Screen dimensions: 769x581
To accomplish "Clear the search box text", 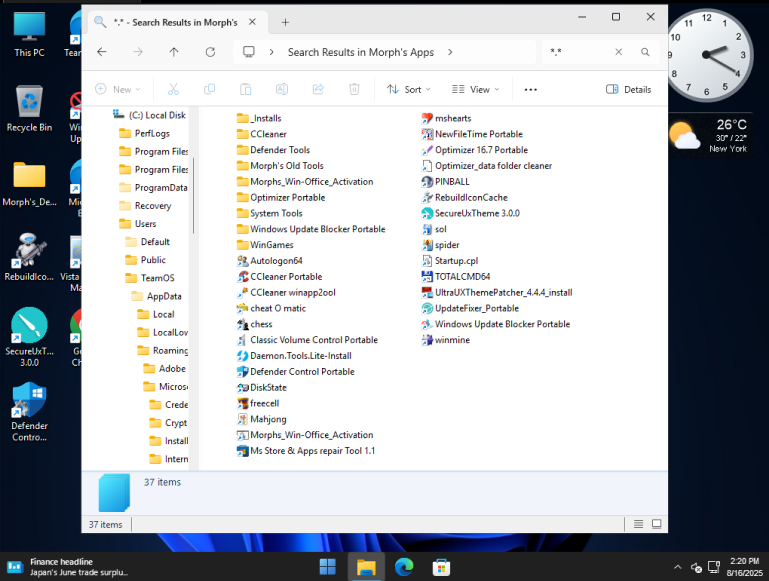I will point(618,52).
